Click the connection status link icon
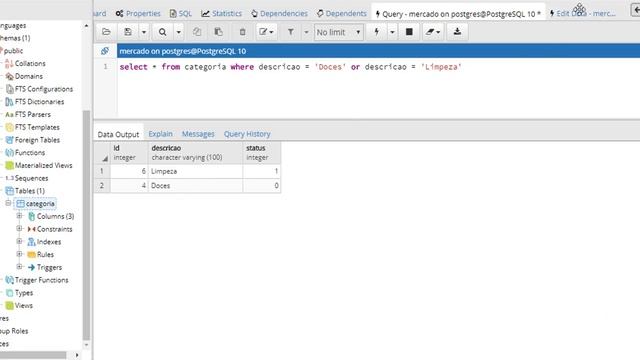The width and height of the screenshot is (640, 360). point(105,51)
